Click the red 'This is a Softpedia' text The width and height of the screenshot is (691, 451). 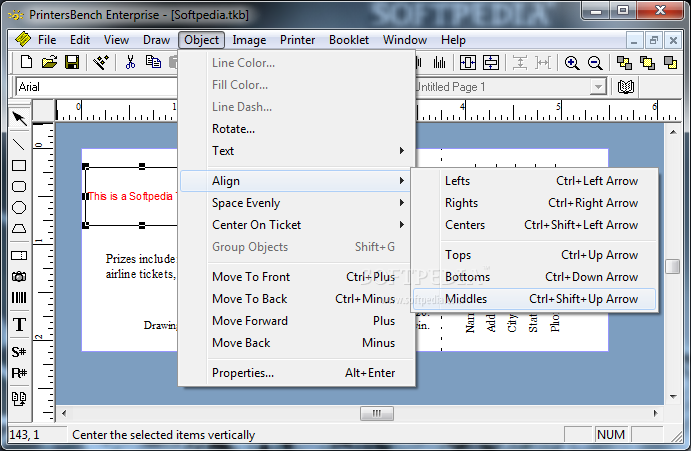pos(131,196)
